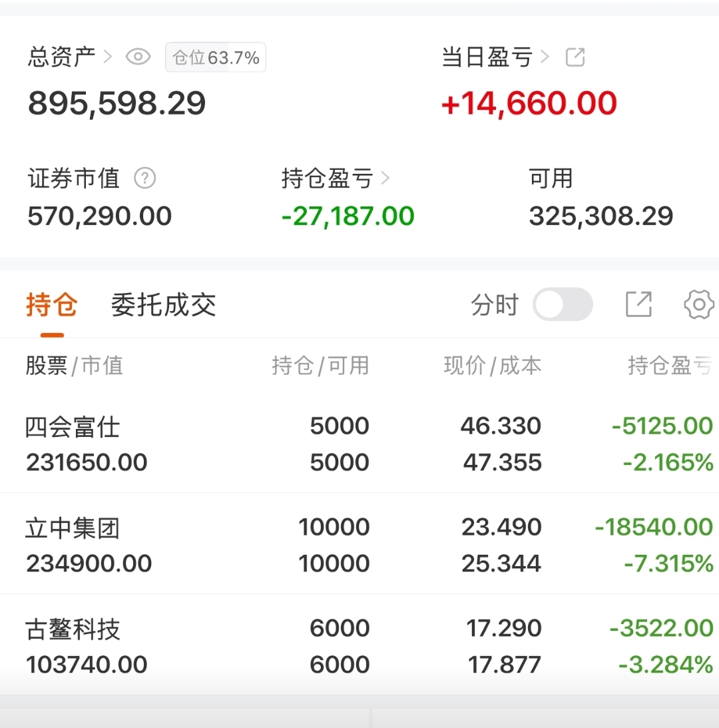This screenshot has height=728, width=719.
Task: Expand the 持仓盈亏 chevron in summary
Action: tap(385, 179)
